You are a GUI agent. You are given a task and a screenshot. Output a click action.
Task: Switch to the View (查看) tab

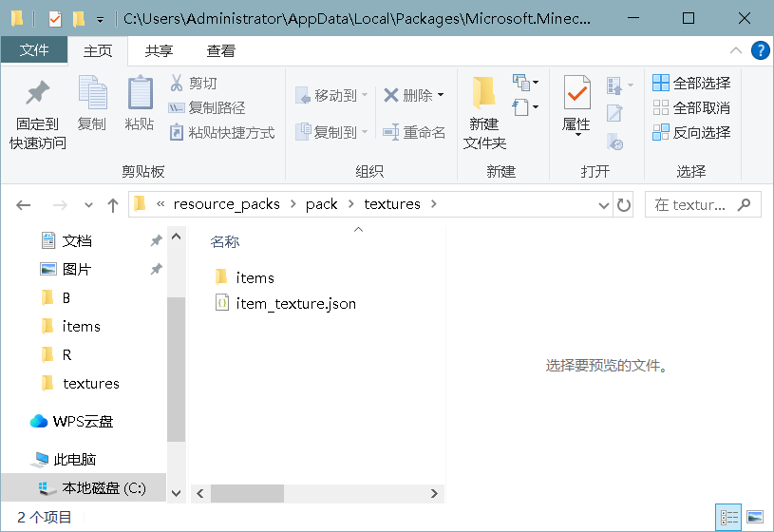[220, 51]
